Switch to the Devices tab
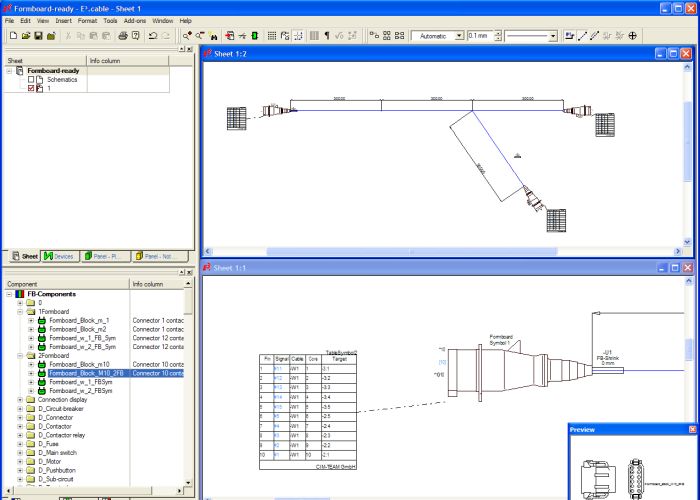 point(61,256)
